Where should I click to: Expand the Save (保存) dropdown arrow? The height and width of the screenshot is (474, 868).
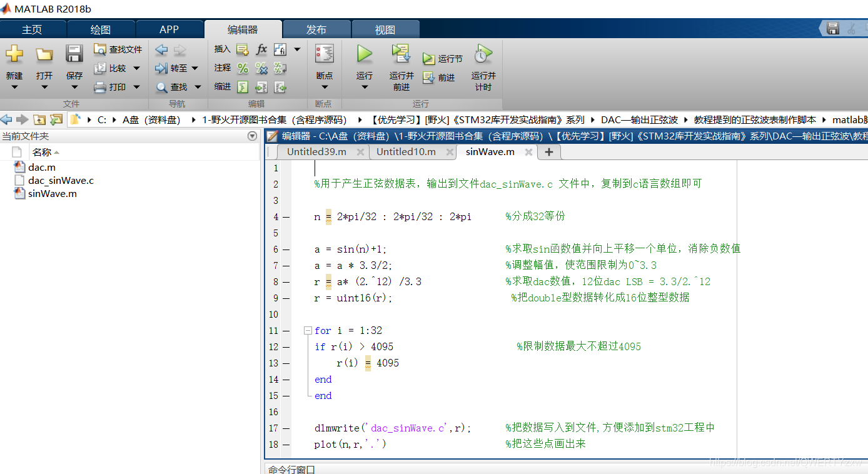pyautogui.click(x=74, y=88)
